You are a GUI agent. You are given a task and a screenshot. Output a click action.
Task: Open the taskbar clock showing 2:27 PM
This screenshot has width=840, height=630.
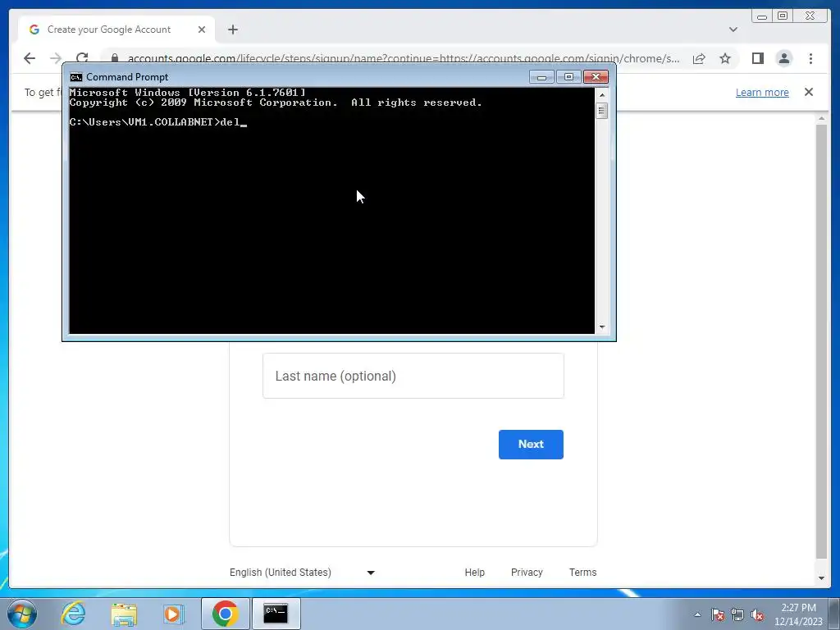pyautogui.click(x=798, y=614)
